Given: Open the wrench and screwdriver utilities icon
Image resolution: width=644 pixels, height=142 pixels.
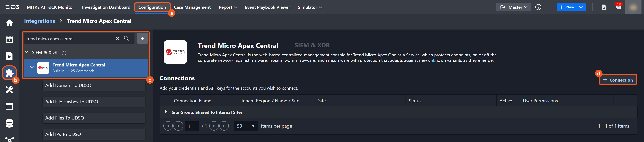Looking at the screenshot, I should pos(9,89).
